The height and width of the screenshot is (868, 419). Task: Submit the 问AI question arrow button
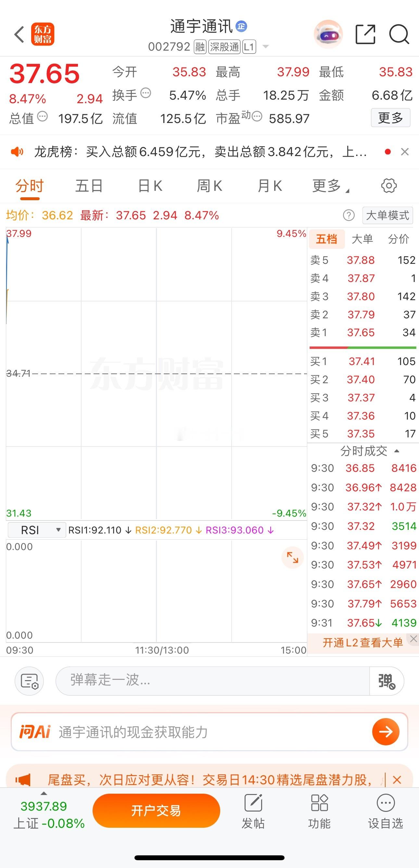pyautogui.click(x=386, y=731)
